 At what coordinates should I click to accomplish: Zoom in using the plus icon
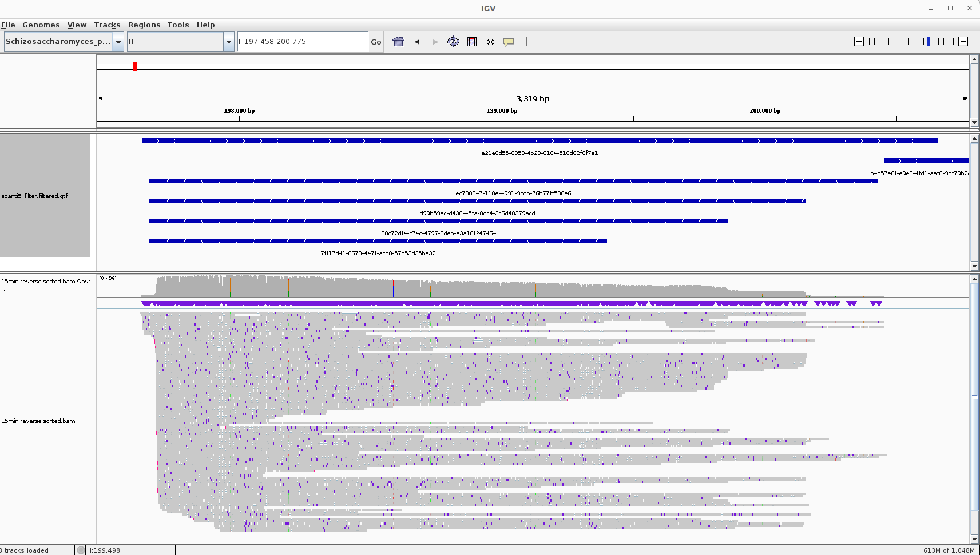coord(965,41)
